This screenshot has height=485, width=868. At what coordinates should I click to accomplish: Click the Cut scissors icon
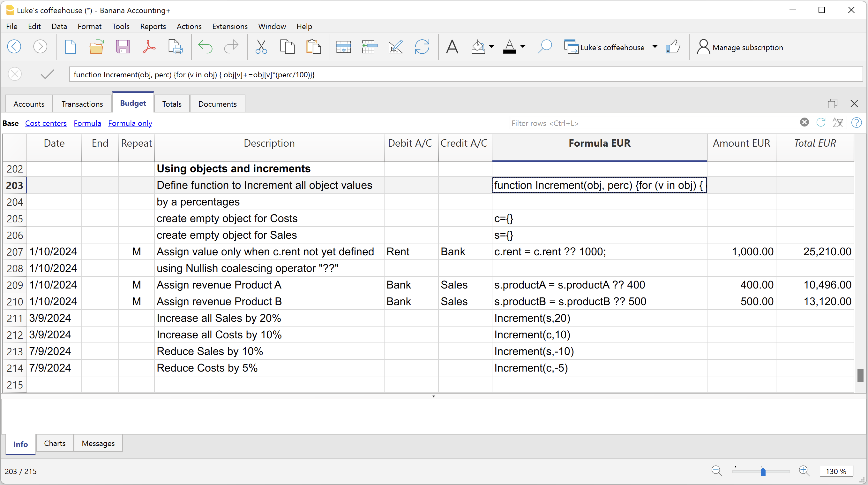[x=261, y=47]
